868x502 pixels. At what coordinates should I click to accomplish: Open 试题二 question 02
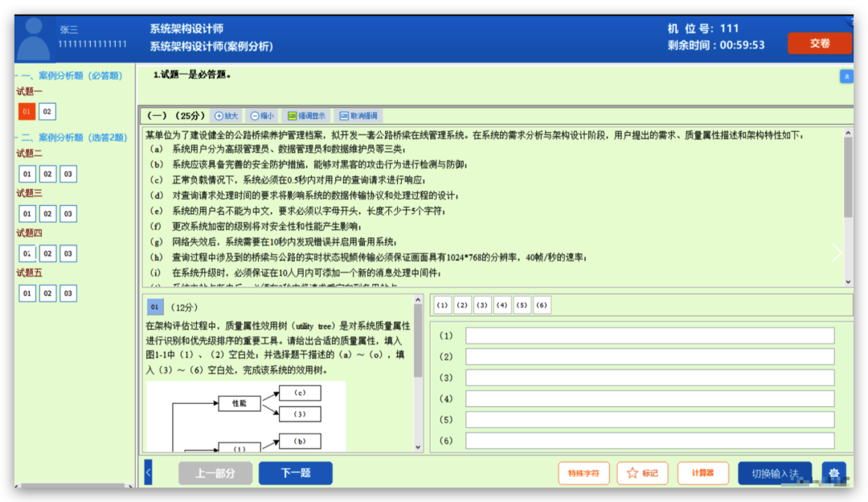[47, 174]
